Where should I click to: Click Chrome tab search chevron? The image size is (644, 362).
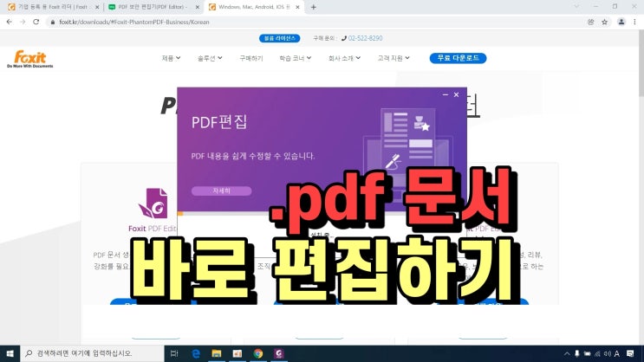coord(576,7)
